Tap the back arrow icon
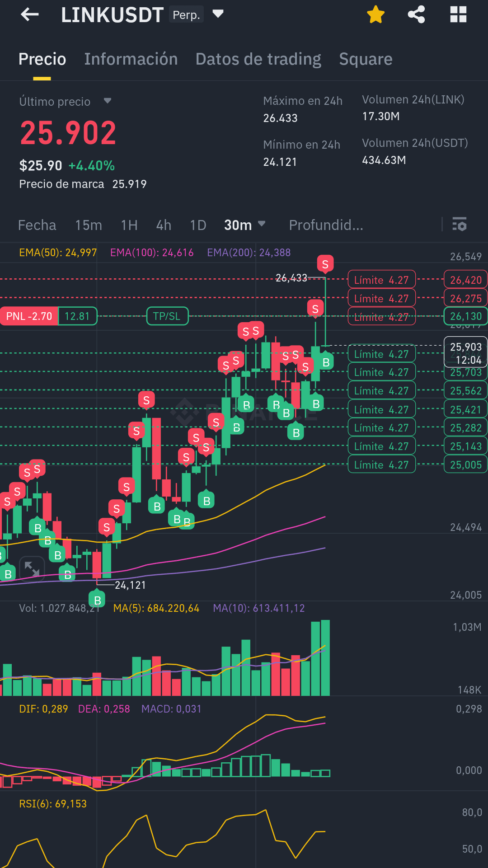488x868 pixels. (30, 14)
